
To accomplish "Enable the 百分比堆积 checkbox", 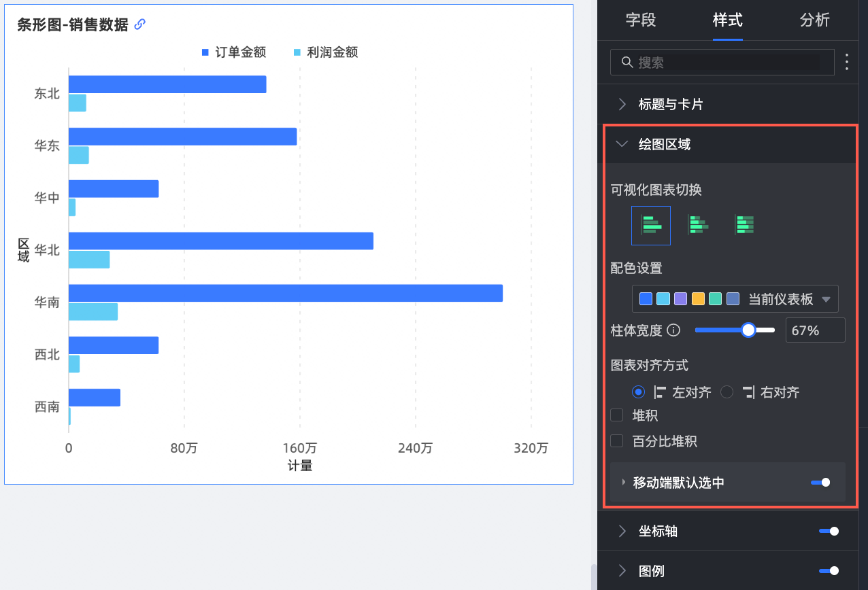I will [x=617, y=441].
